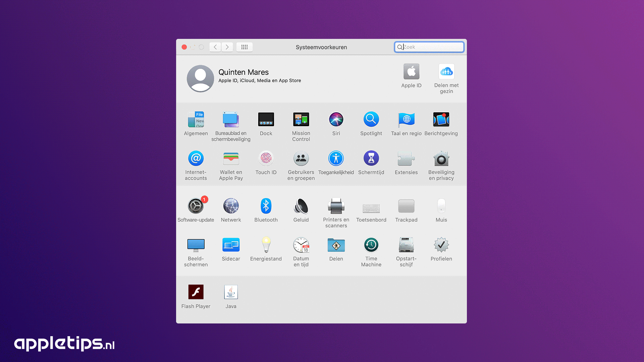644x362 pixels.
Task: Click the Apple ID icon
Action: pyautogui.click(x=411, y=72)
